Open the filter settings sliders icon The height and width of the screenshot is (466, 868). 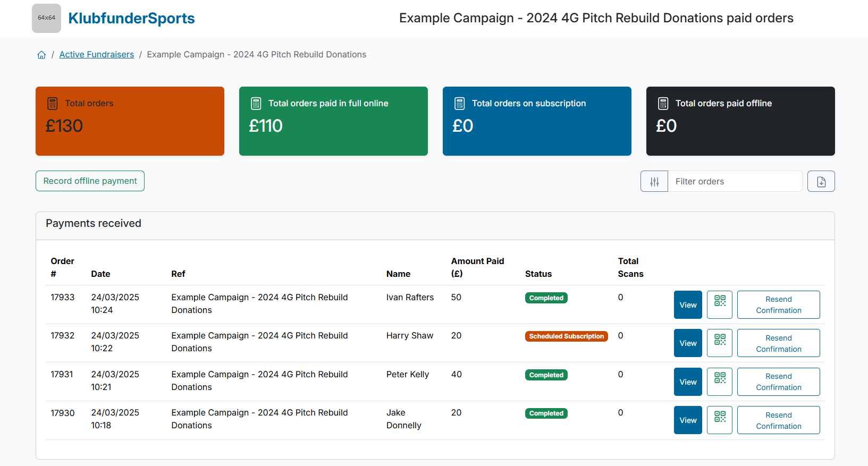654,182
